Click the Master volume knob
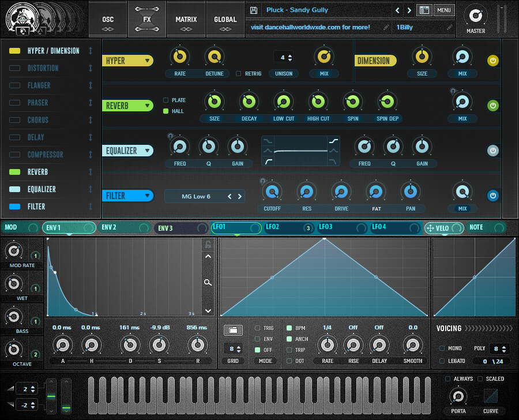 (x=475, y=15)
